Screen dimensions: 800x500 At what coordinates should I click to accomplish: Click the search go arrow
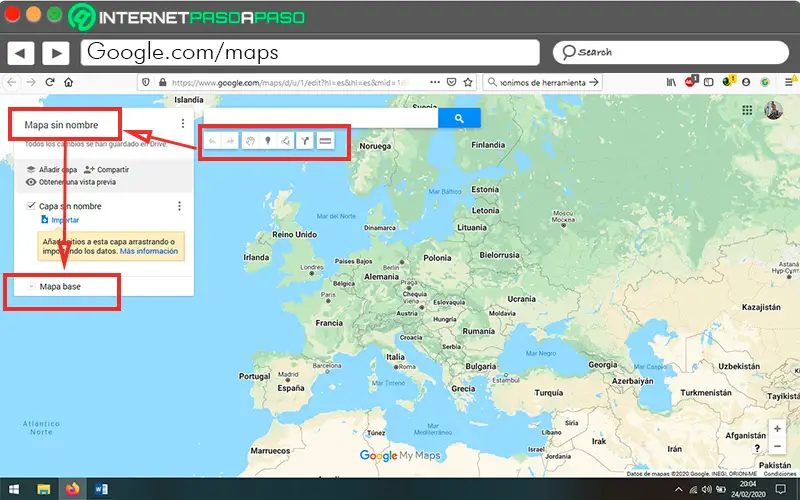[594, 82]
